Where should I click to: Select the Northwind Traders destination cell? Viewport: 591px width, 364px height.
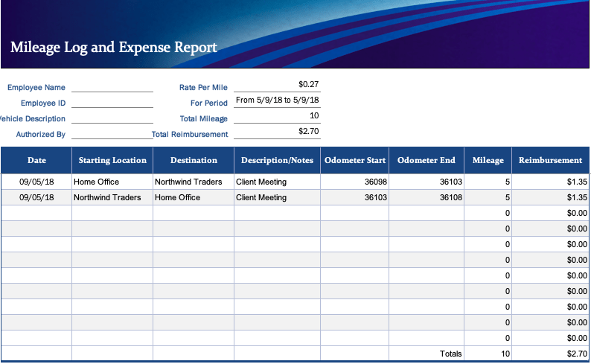tap(194, 182)
